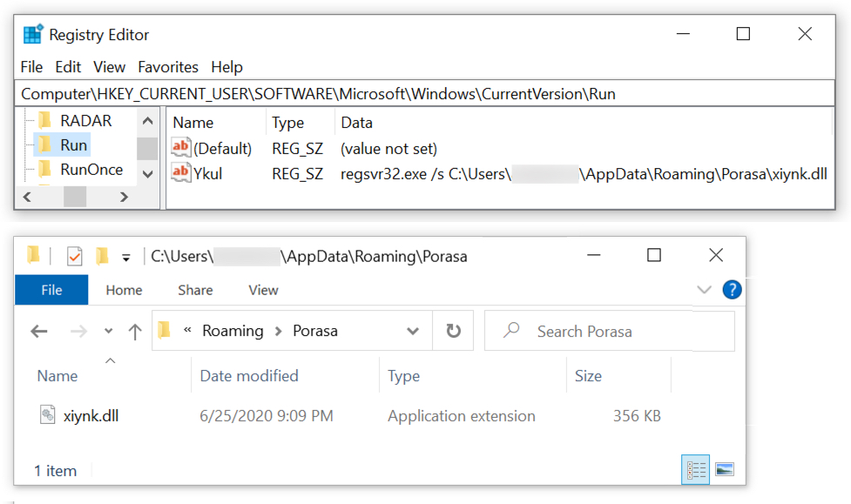851x504 pixels.
Task: Open the View ribbon tab in Explorer
Action: pyautogui.click(x=263, y=290)
